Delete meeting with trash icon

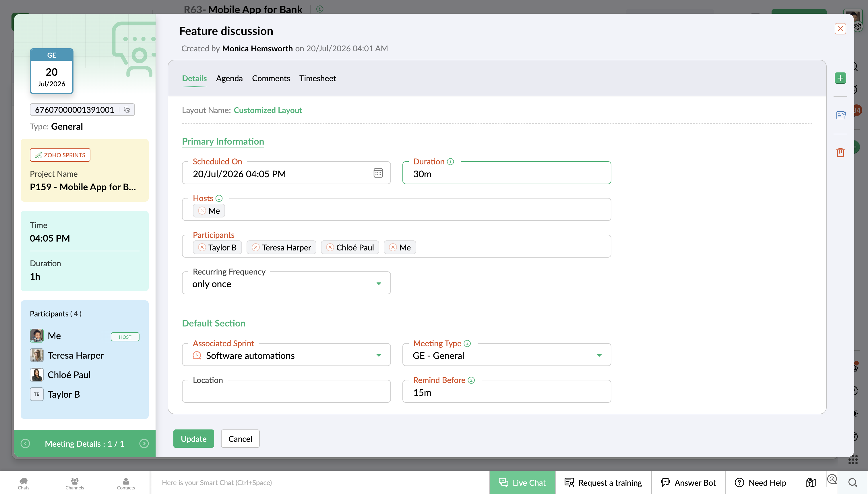(840, 152)
